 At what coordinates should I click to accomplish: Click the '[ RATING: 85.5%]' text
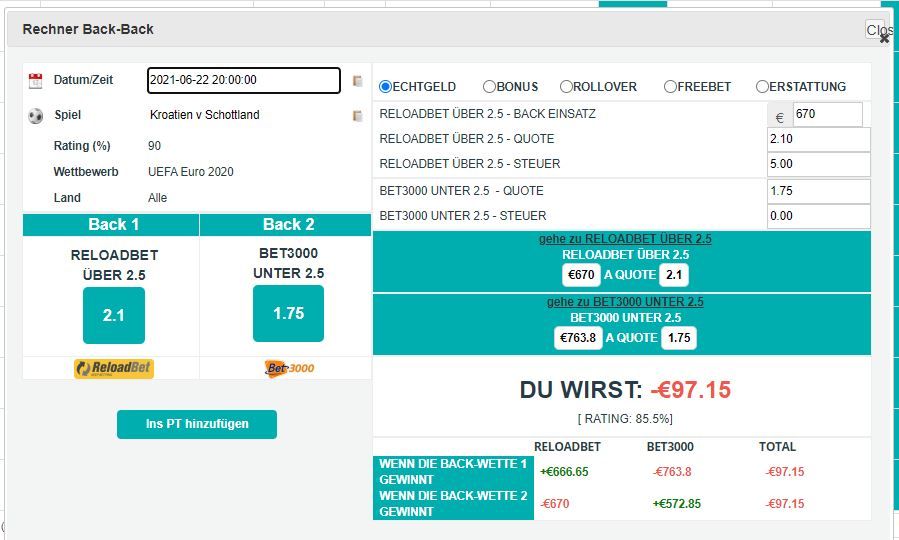tap(625, 419)
